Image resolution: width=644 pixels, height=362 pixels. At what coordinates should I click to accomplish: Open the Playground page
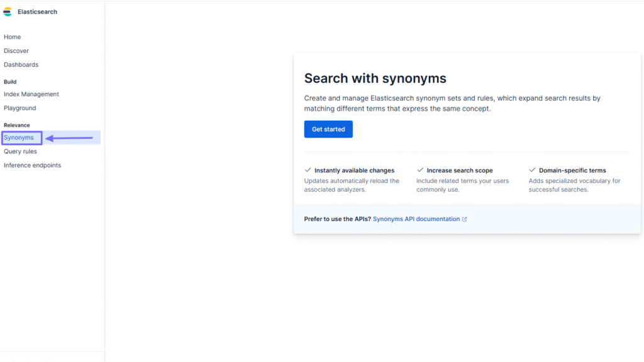[x=19, y=107]
